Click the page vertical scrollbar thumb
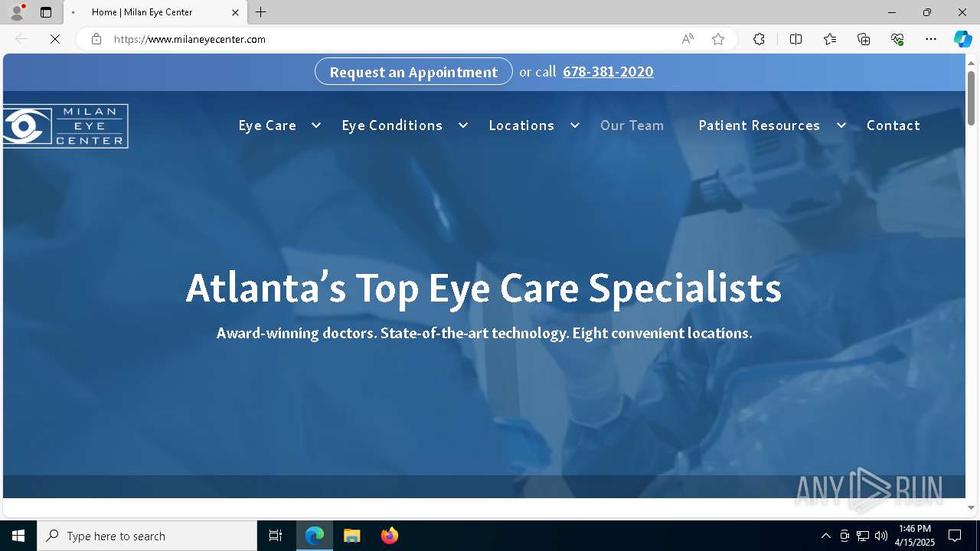Screen dimensions: 980x551 tap(971, 98)
